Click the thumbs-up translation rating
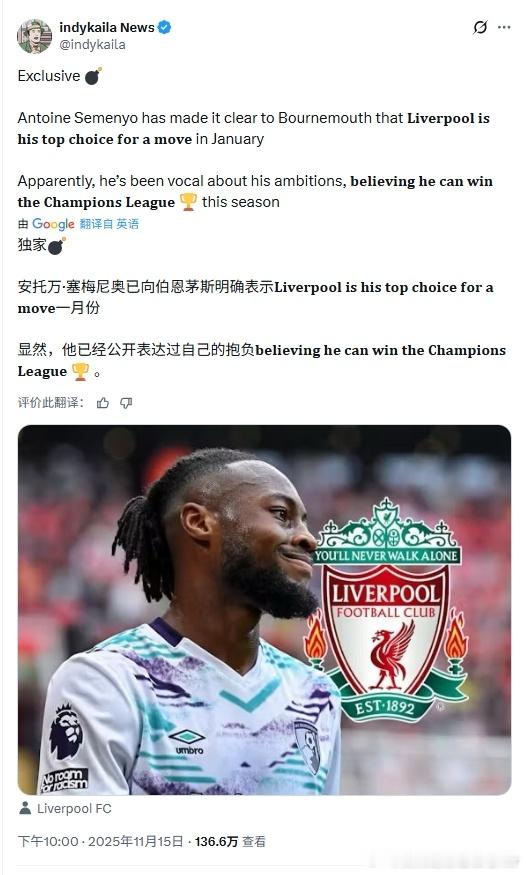This screenshot has height=875, width=526. pyautogui.click(x=103, y=403)
